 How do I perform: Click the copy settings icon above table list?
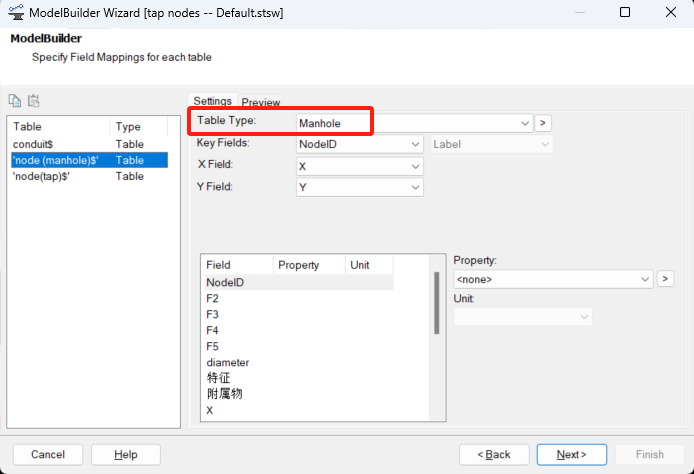(15, 100)
